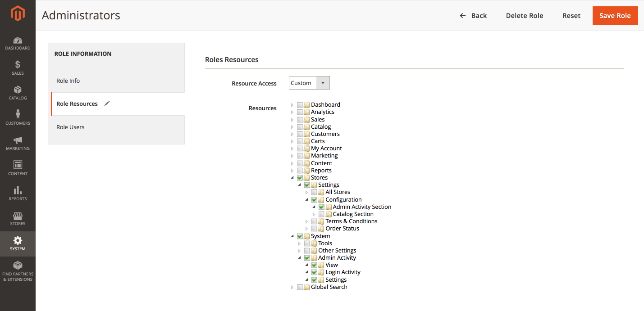Switch to the Role Users tab
Viewport: 644px width, 311px height.
pos(70,127)
